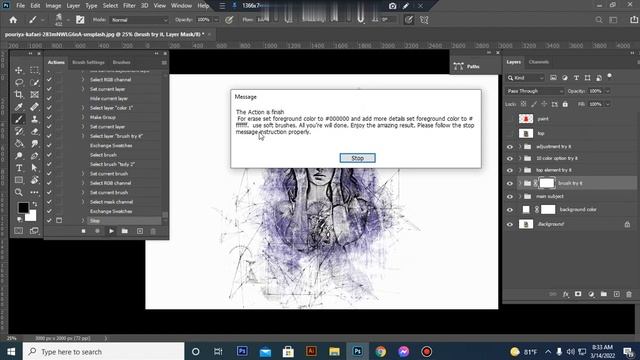The image size is (640, 360).
Task: Create new adjustment layer icon
Action: (x=591, y=294)
